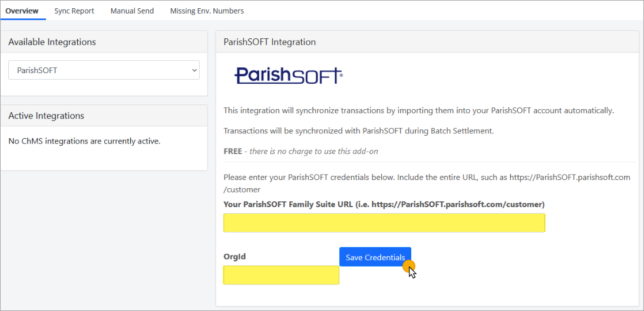Click the Available Integrations panel header

[x=52, y=42]
